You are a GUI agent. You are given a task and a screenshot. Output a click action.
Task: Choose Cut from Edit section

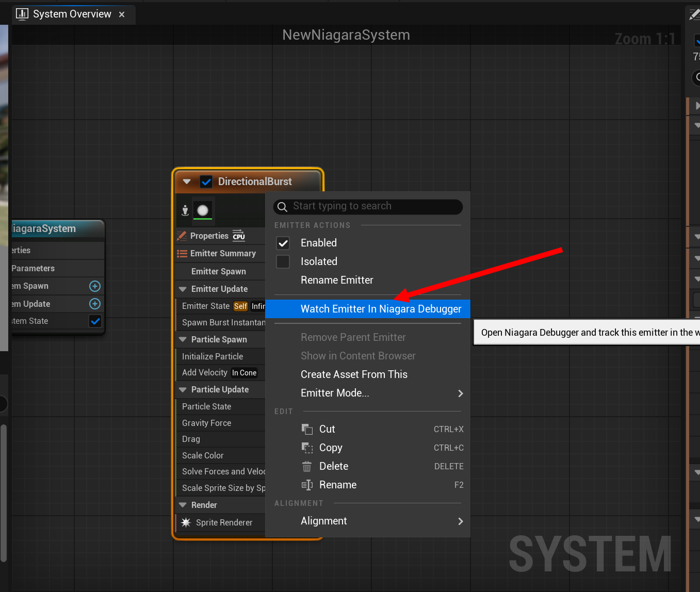pos(368,429)
